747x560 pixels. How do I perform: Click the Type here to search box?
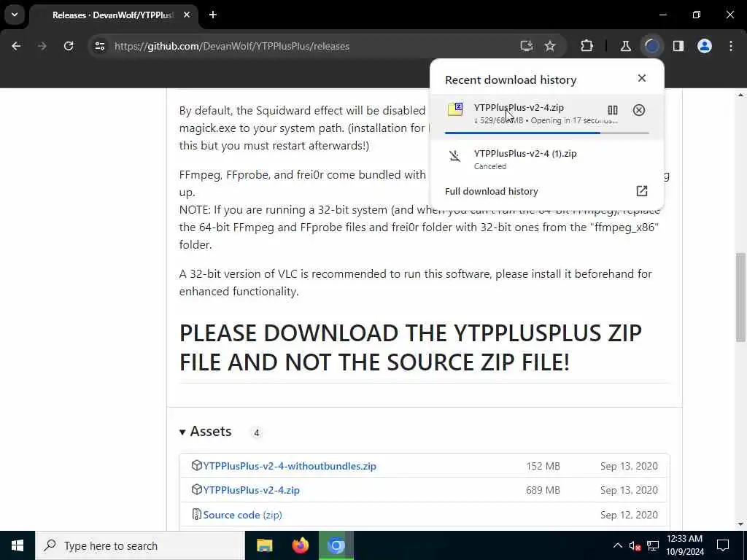click(139, 545)
